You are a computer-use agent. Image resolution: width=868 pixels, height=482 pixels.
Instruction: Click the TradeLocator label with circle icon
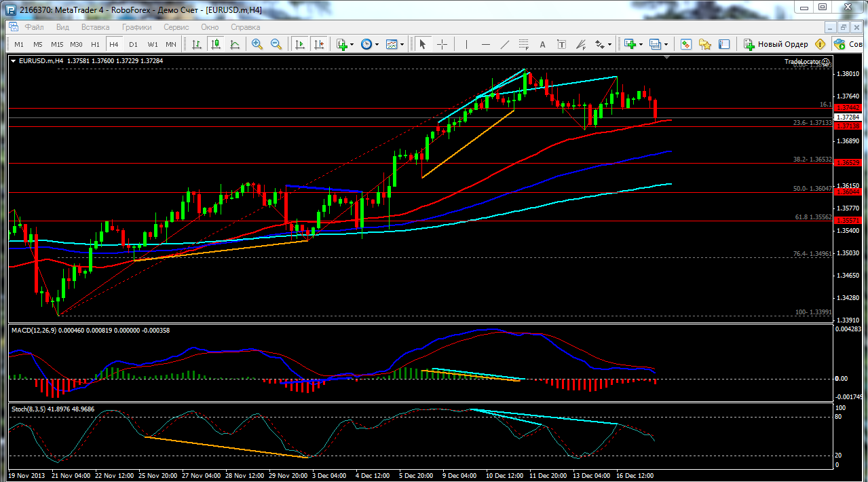coord(807,62)
